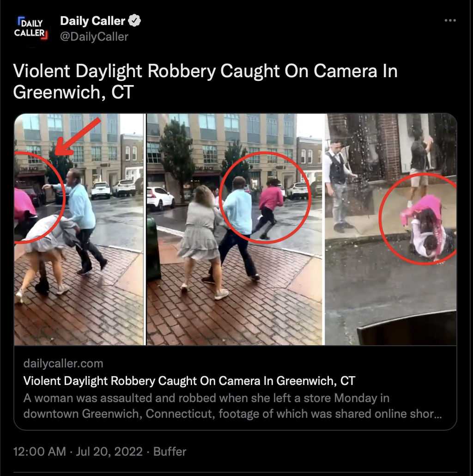Click the tweet headline text about Greenwich, CT
This screenshot has height=476, width=473.
click(x=205, y=81)
